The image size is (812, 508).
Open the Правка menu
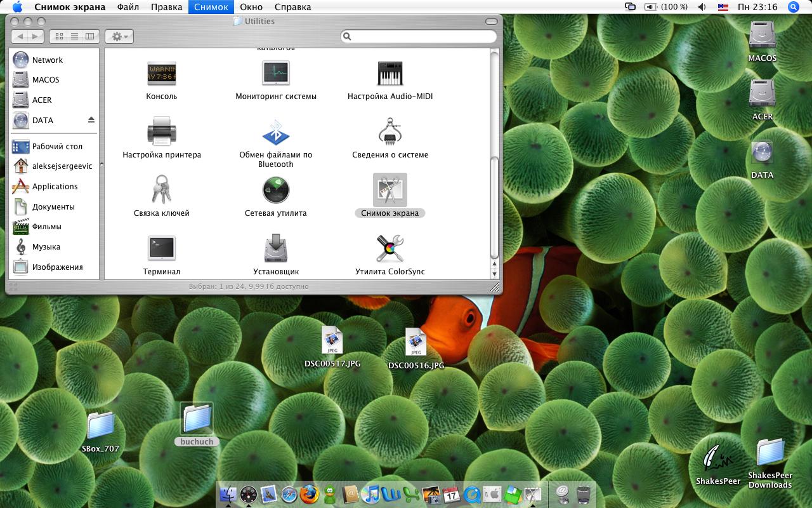pyautogui.click(x=167, y=7)
